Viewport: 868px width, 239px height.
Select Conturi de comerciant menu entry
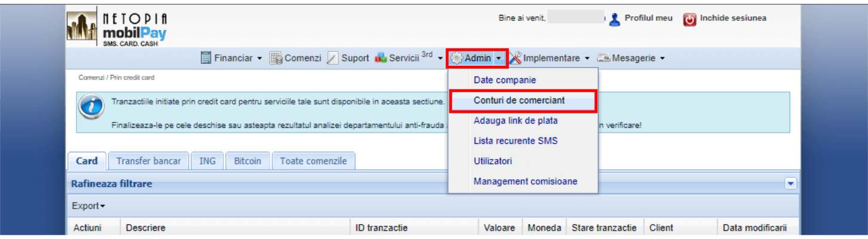(519, 100)
